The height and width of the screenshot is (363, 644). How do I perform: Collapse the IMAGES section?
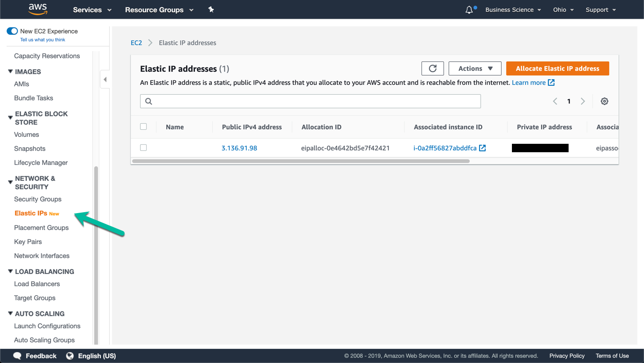pos(10,72)
